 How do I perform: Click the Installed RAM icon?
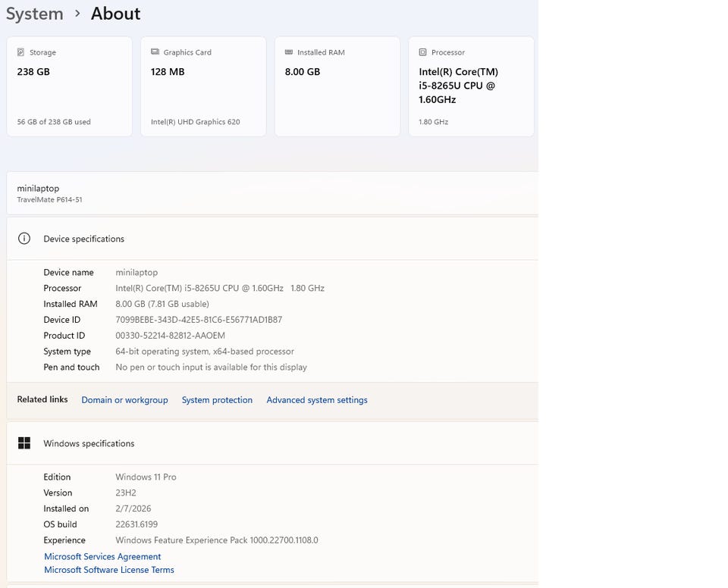tap(289, 52)
